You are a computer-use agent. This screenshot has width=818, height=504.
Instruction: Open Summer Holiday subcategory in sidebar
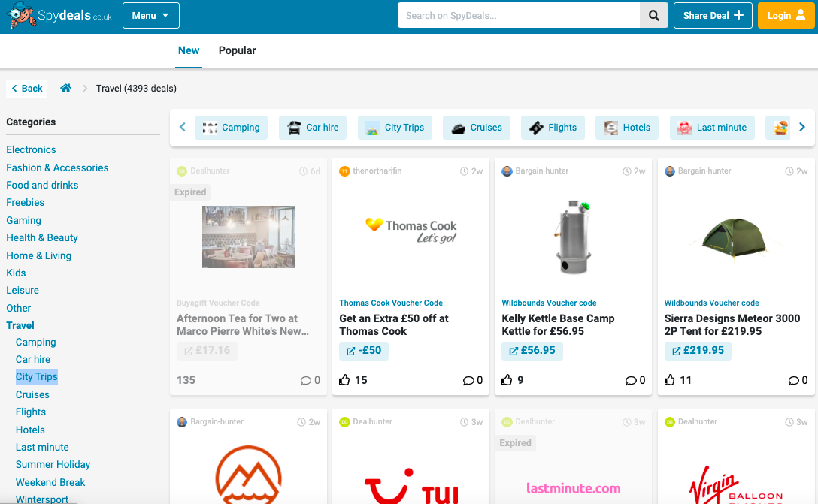point(53,464)
